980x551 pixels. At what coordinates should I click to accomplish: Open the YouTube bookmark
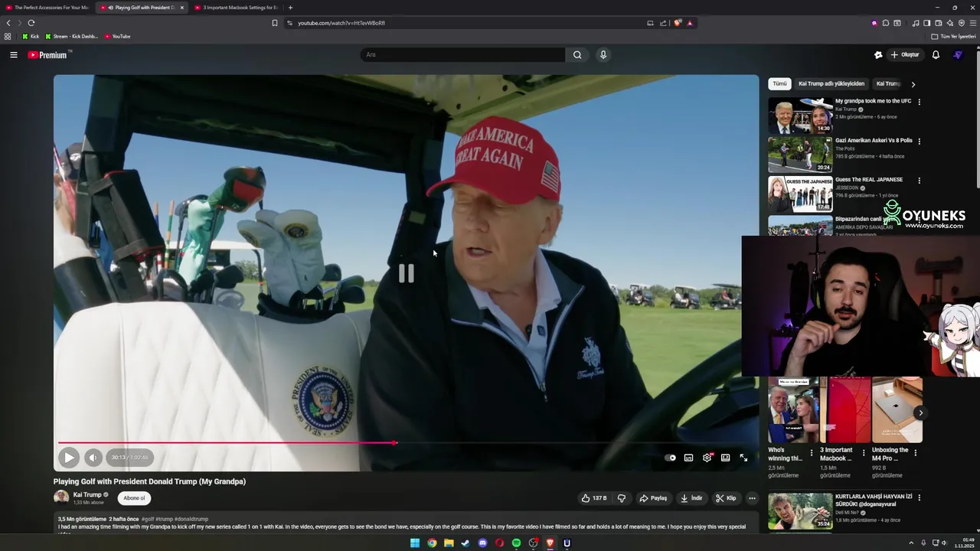click(x=117, y=36)
